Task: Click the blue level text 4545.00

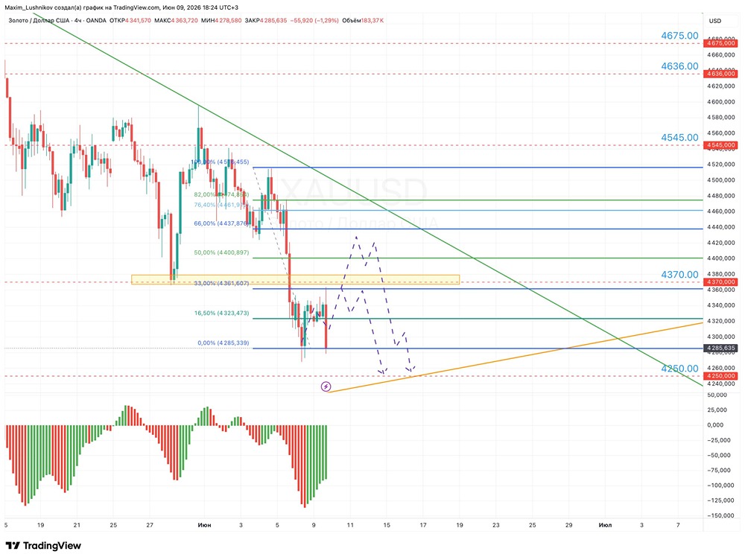Action: pyautogui.click(x=680, y=137)
